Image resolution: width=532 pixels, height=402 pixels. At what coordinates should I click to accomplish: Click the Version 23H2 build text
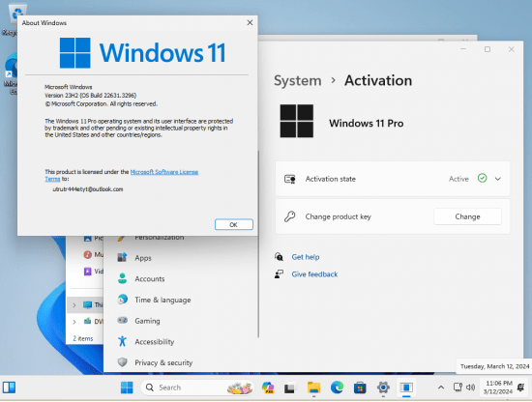[x=90, y=96]
